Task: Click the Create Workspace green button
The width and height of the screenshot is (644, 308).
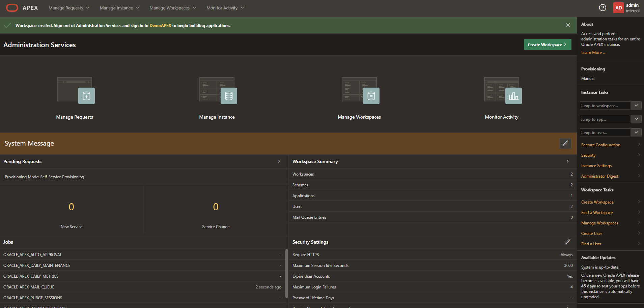Action: [x=547, y=44]
